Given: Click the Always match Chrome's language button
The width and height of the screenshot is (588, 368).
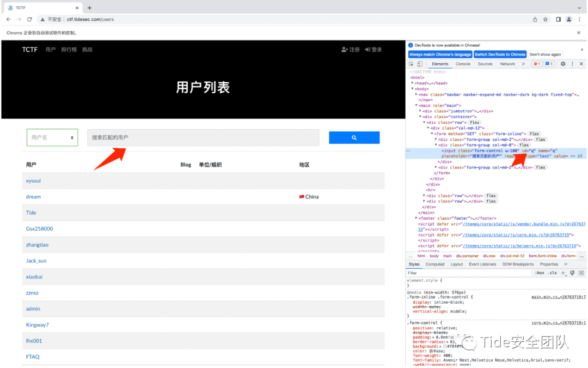Looking at the screenshot, I should [440, 55].
